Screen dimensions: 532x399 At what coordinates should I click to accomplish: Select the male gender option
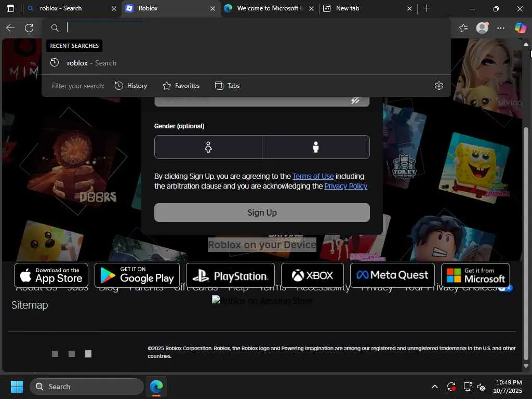(316, 147)
